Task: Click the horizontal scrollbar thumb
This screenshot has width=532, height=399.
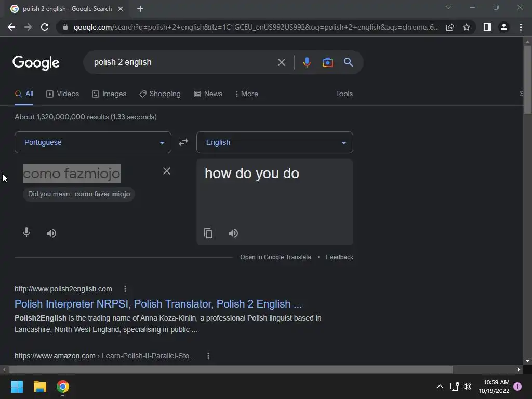Action: (x=231, y=369)
